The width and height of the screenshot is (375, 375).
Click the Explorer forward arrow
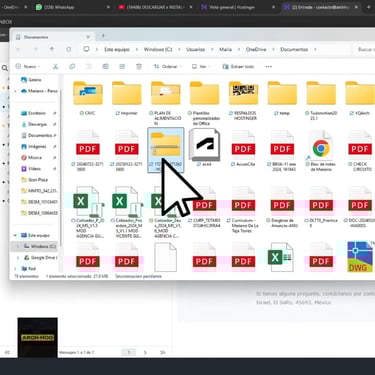35,49
